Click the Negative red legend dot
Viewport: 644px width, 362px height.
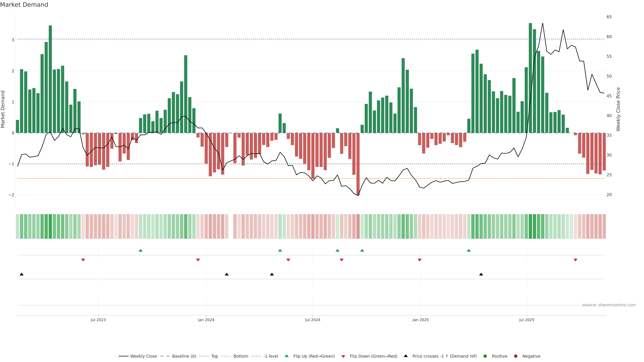coord(516,356)
